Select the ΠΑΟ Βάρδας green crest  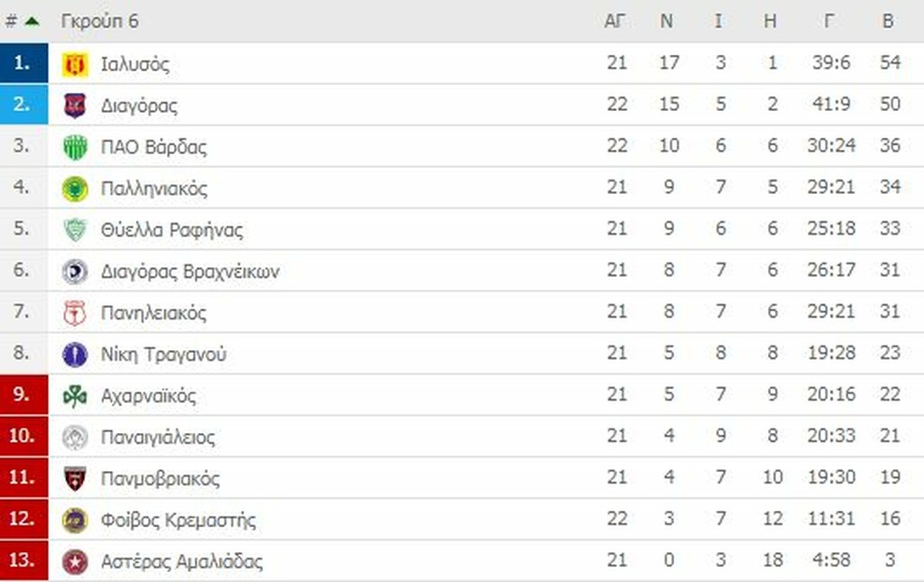click(x=76, y=146)
